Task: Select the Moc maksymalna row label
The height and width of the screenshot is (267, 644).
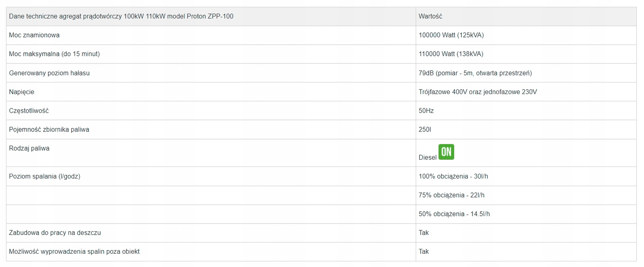Action: click(54, 54)
